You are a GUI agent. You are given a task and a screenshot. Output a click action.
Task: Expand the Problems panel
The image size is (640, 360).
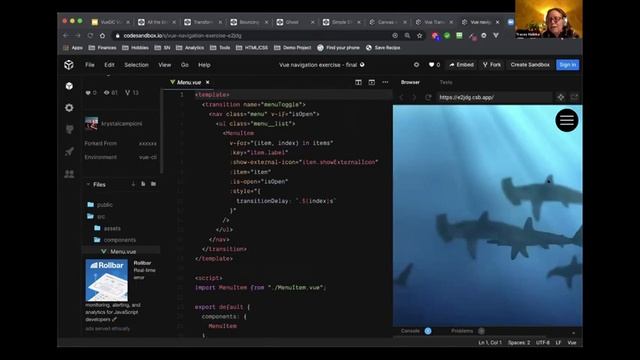[462, 331]
